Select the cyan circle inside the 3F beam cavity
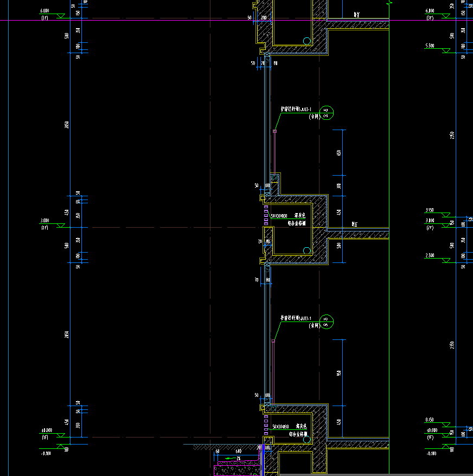The width and height of the screenshot is (473, 476). (x=307, y=41)
